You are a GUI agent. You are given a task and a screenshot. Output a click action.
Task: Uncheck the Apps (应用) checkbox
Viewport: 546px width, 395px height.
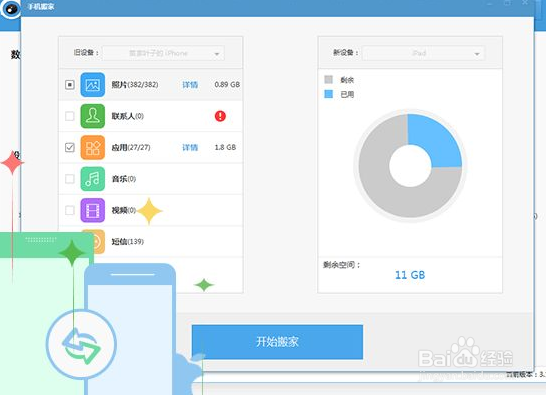[70, 147]
